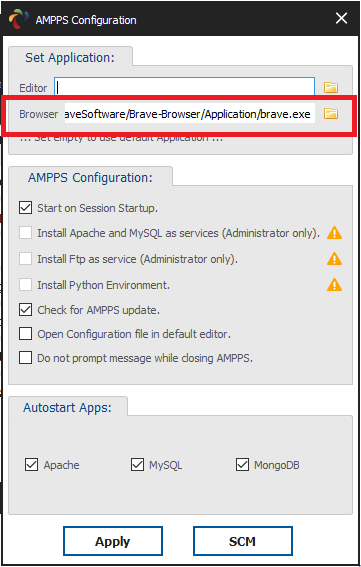Open SCM with the SCM button
This screenshot has width=361, height=567.
[242, 541]
